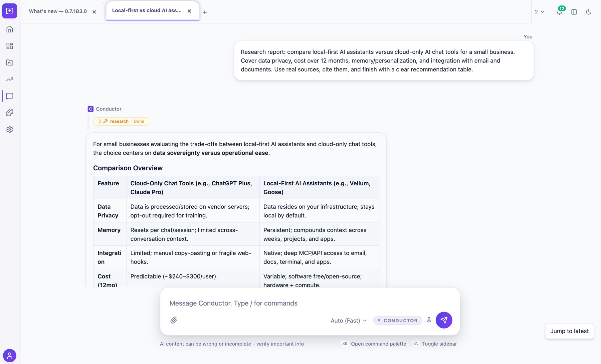Select the chat bubble icon in sidebar

[10, 96]
